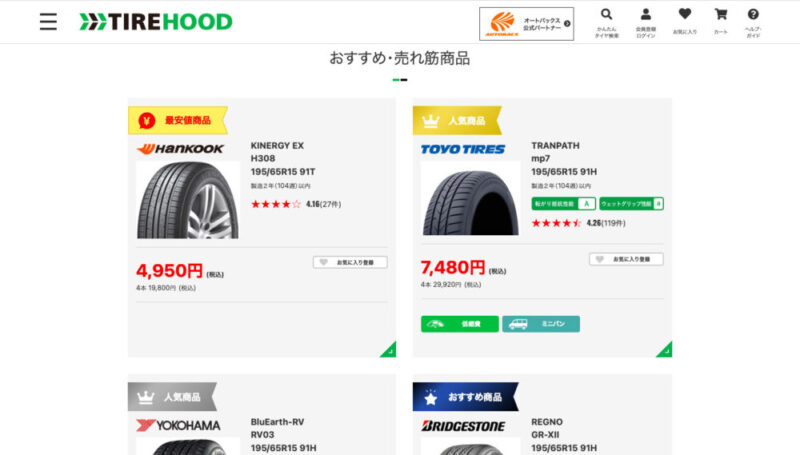Image resolution: width=800 pixels, height=455 pixels.
Task: Click TRANPATH star rating reviews
Action: tap(578, 223)
